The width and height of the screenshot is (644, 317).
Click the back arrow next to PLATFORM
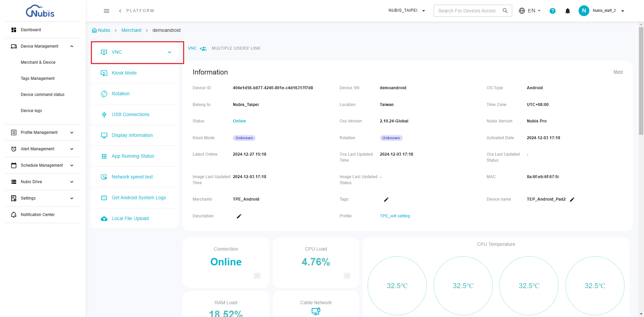pos(120,11)
